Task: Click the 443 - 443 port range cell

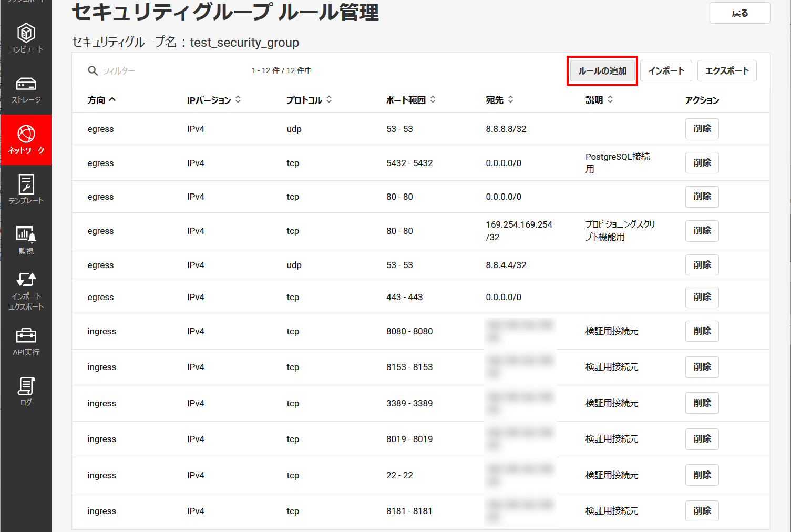Action: 405,297
